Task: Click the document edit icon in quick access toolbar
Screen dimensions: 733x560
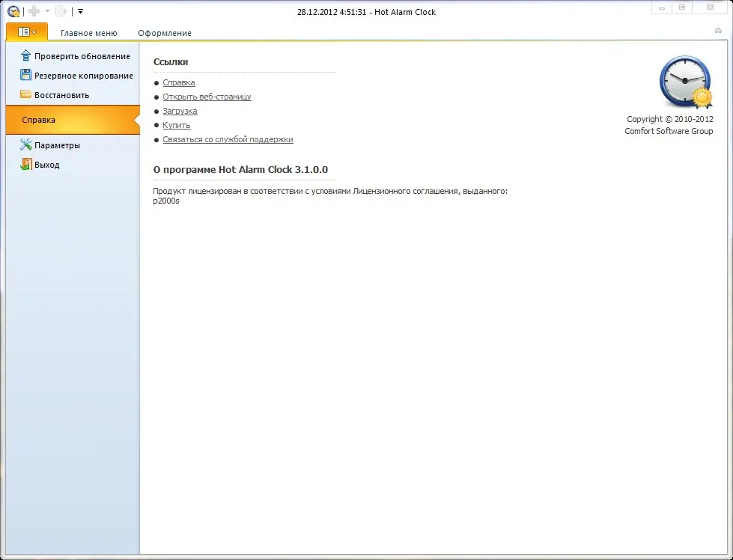Action: (61, 11)
